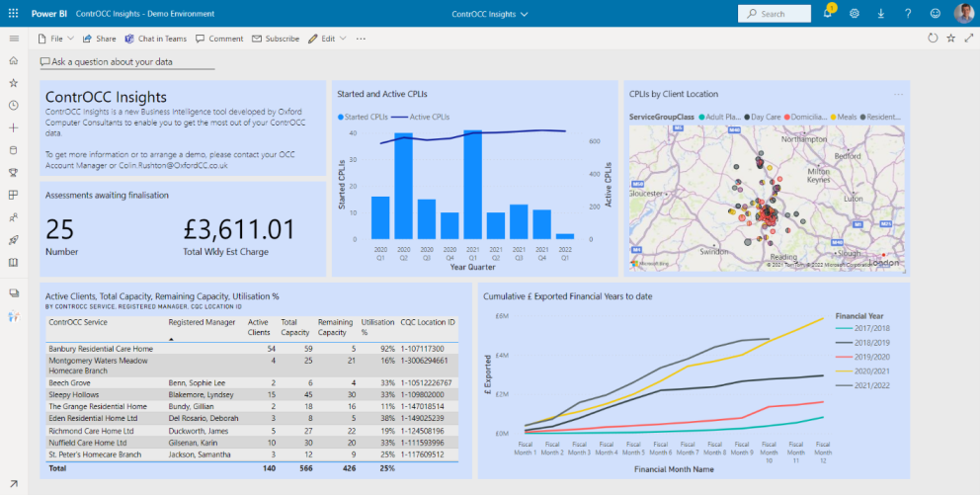Open notifications bell icon

pyautogui.click(x=828, y=13)
